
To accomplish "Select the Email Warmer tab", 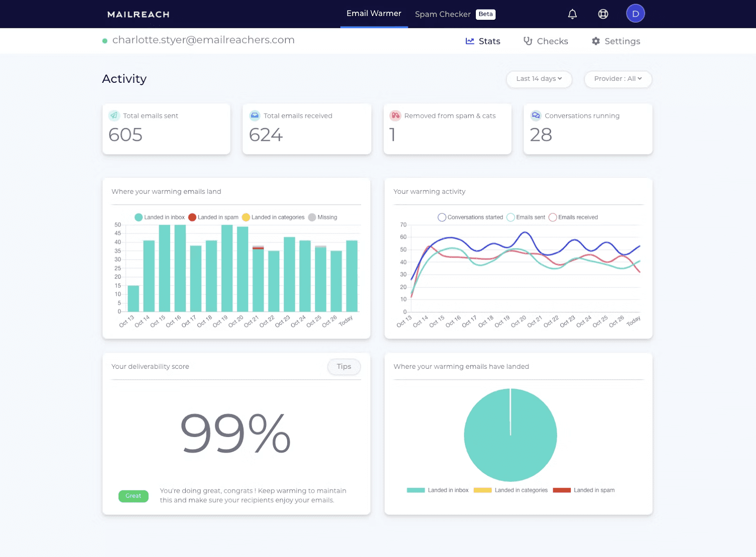I will pos(374,13).
